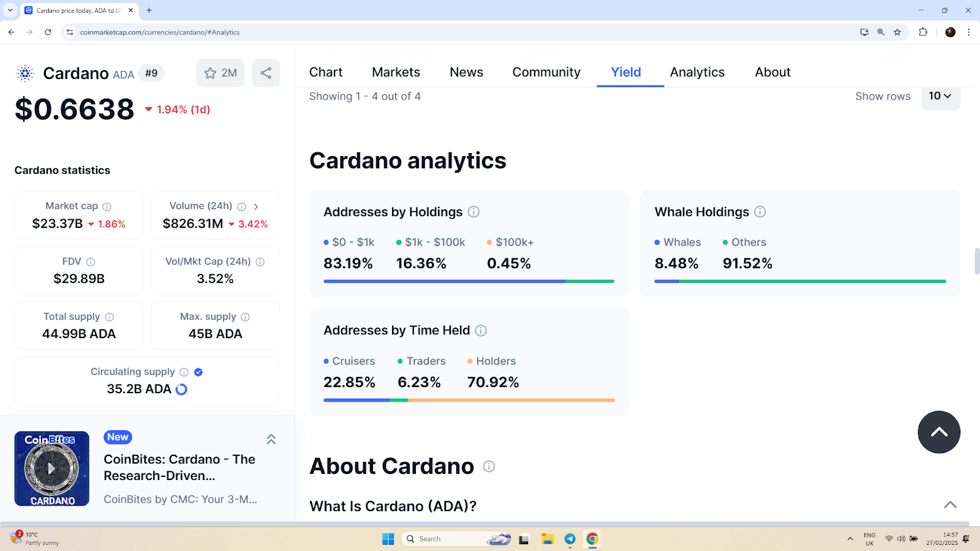Screen dimensions: 980x551
Task: Open clock and date in system tray
Action: 942,539
